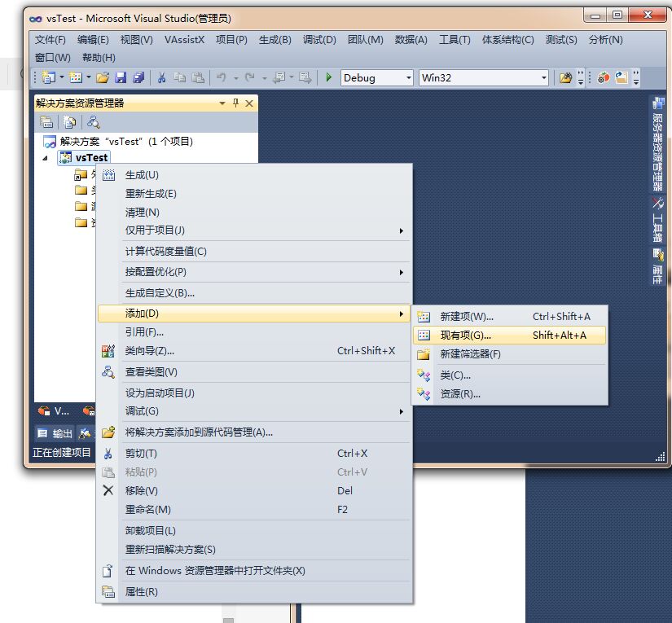Click the Add New Item toolbar icon
672x623 pixels.
(x=76, y=77)
